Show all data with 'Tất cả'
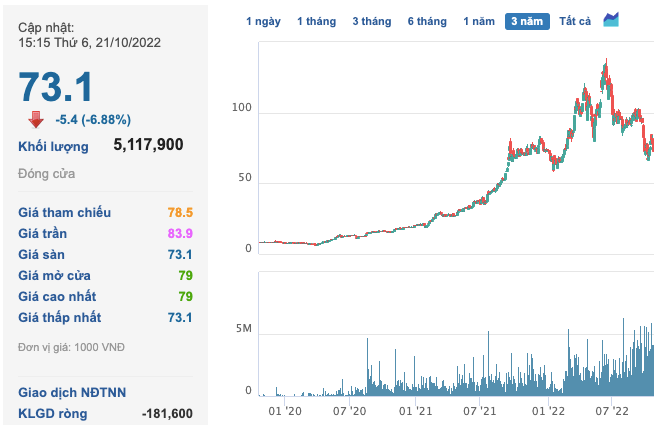Viewport: 662px width, 425px height. [x=575, y=21]
